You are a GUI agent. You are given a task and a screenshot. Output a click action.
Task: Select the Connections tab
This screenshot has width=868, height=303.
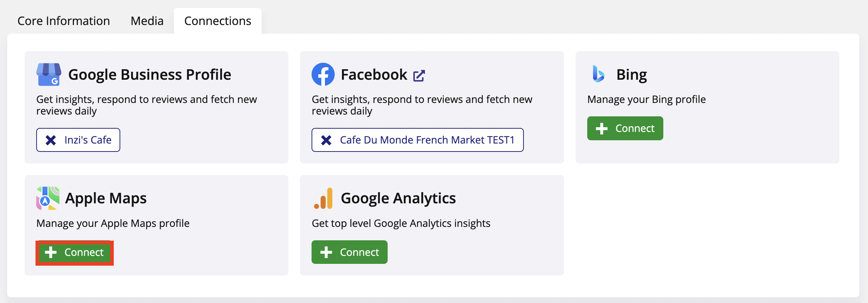pyautogui.click(x=218, y=21)
